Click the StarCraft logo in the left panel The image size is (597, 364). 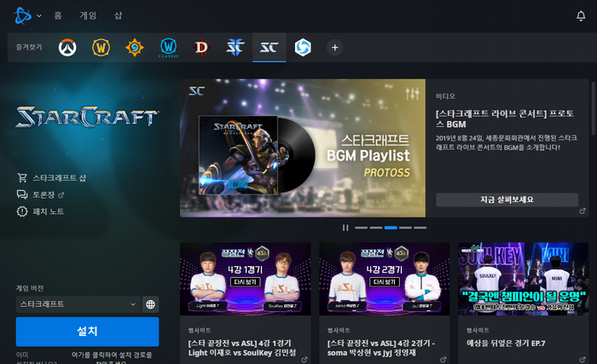pyautogui.click(x=87, y=117)
